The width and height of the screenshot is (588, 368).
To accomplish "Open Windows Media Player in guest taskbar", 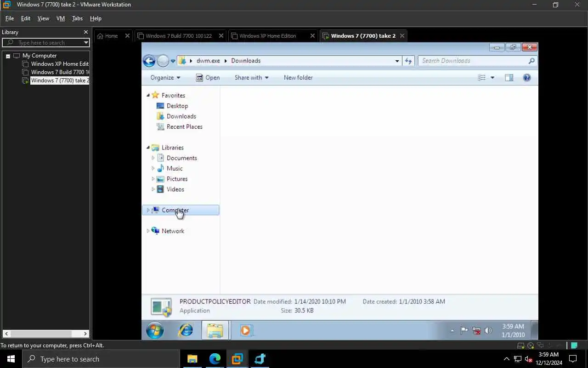I will point(246,330).
